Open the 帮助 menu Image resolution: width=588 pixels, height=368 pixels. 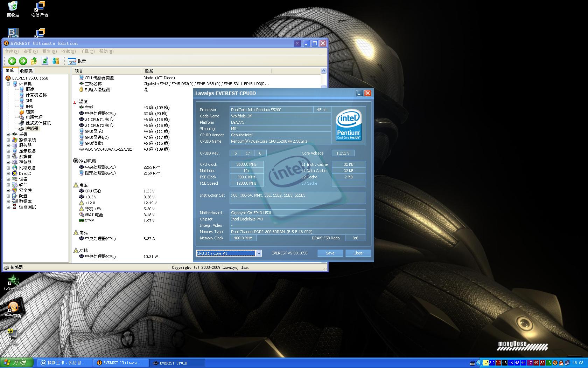(x=106, y=52)
